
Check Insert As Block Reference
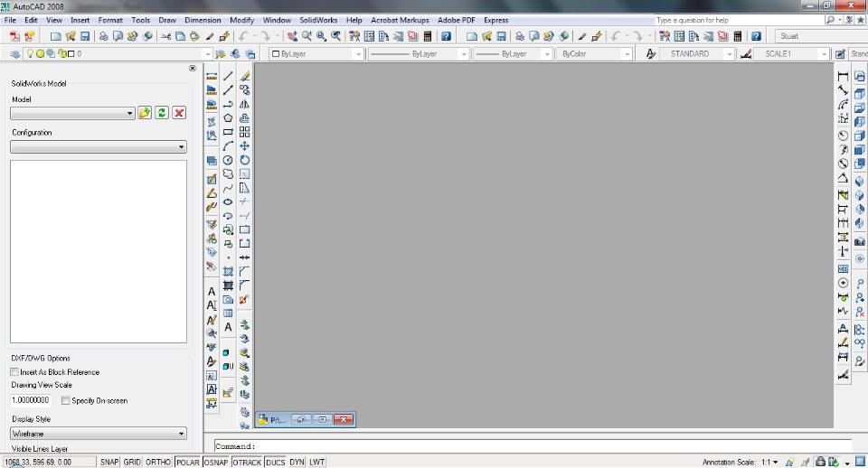coord(15,372)
